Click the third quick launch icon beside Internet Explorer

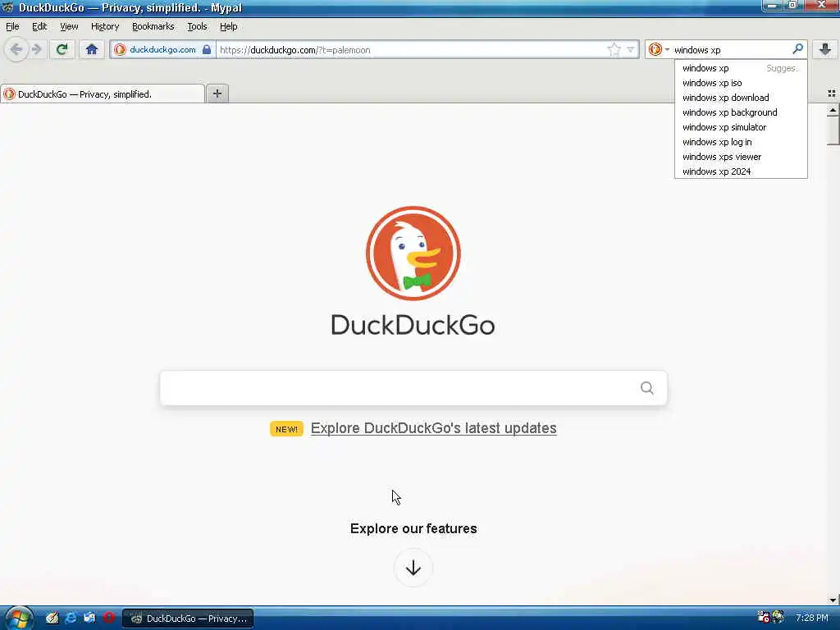[89, 618]
